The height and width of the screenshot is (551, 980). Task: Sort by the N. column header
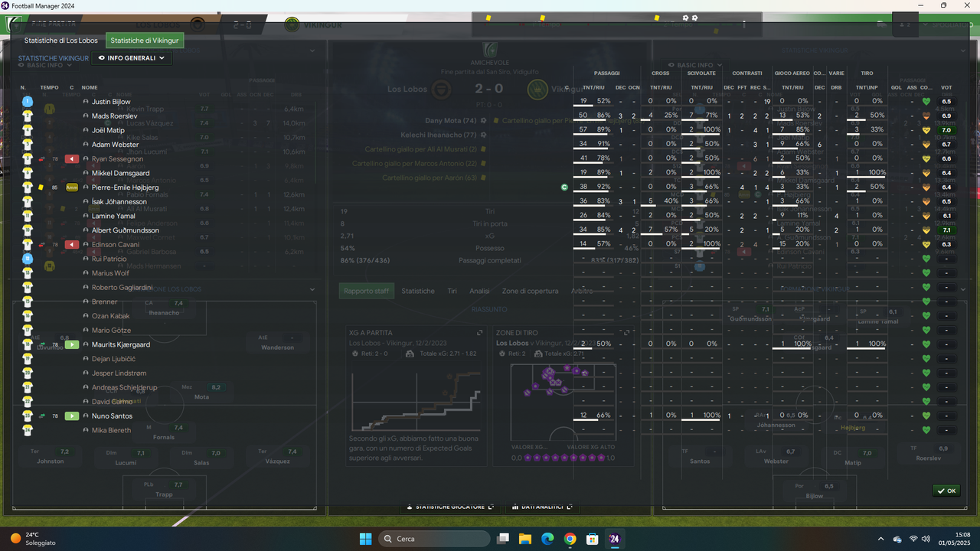point(23,87)
